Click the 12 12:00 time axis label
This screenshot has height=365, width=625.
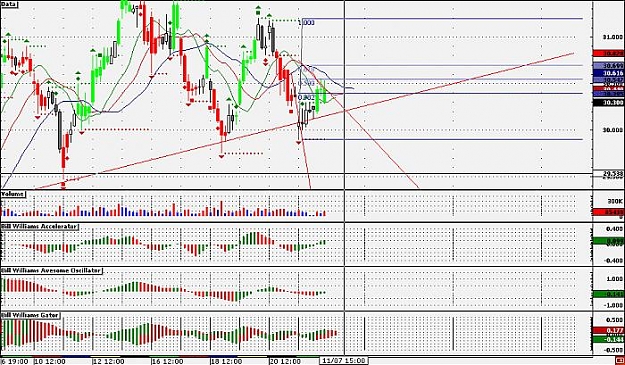pyautogui.click(x=108, y=361)
